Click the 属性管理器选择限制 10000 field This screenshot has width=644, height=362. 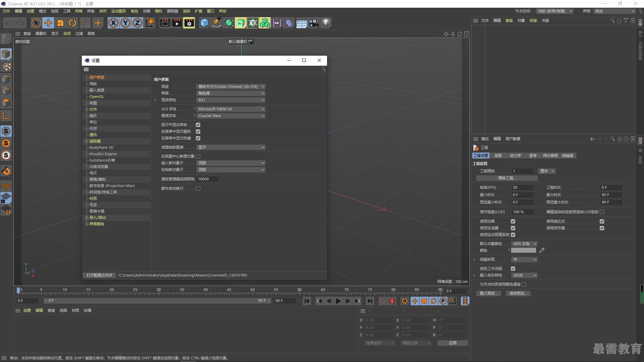[209, 179]
